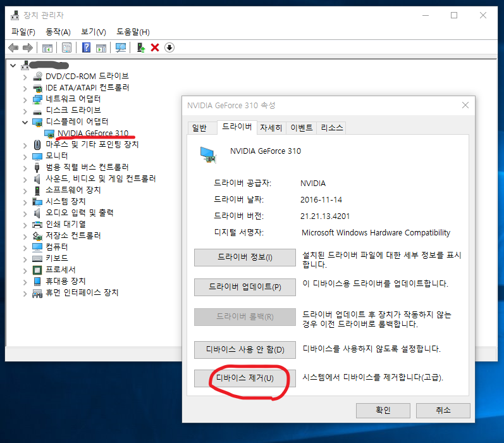Click the action pane toolbar icon
This screenshot has width=504, height=443.
101,48
